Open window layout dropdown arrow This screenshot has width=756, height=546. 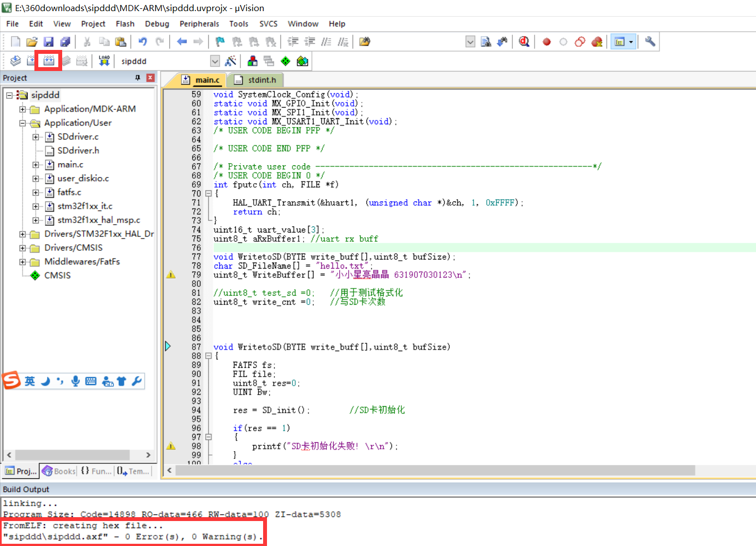point(631,42)
